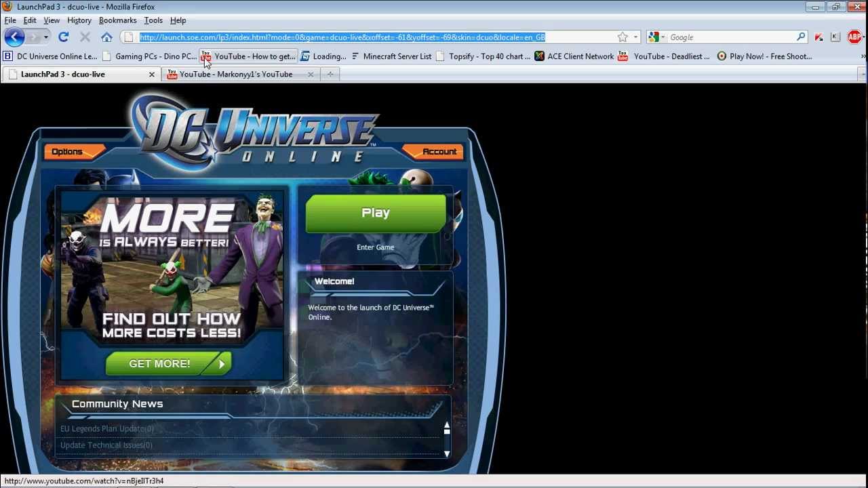
Task: Bookmark this page with the star
Action: coord(623,37)
